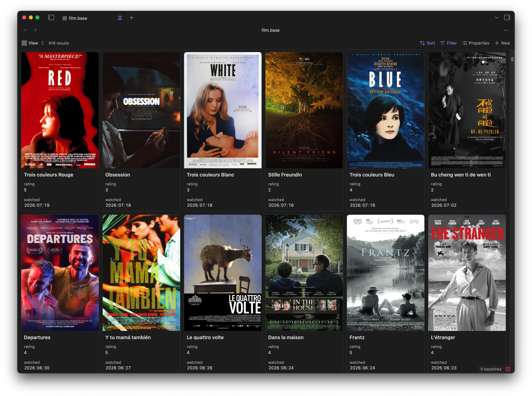Click rating value 4 on Trois couleurs Bleu
The image size is (532, 396).
pos(351,190)
